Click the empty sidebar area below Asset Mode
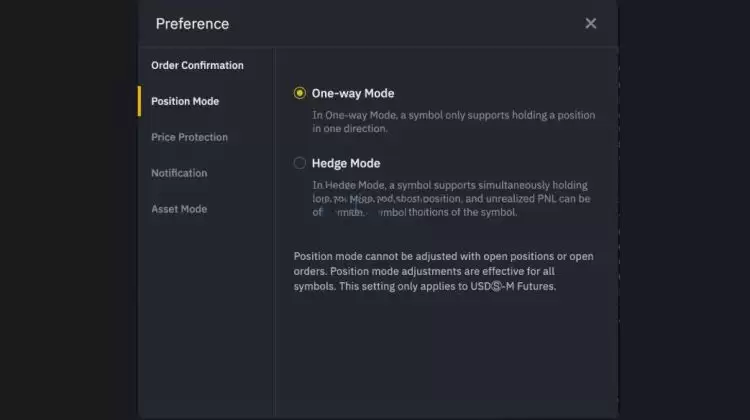 click(205, 320)
